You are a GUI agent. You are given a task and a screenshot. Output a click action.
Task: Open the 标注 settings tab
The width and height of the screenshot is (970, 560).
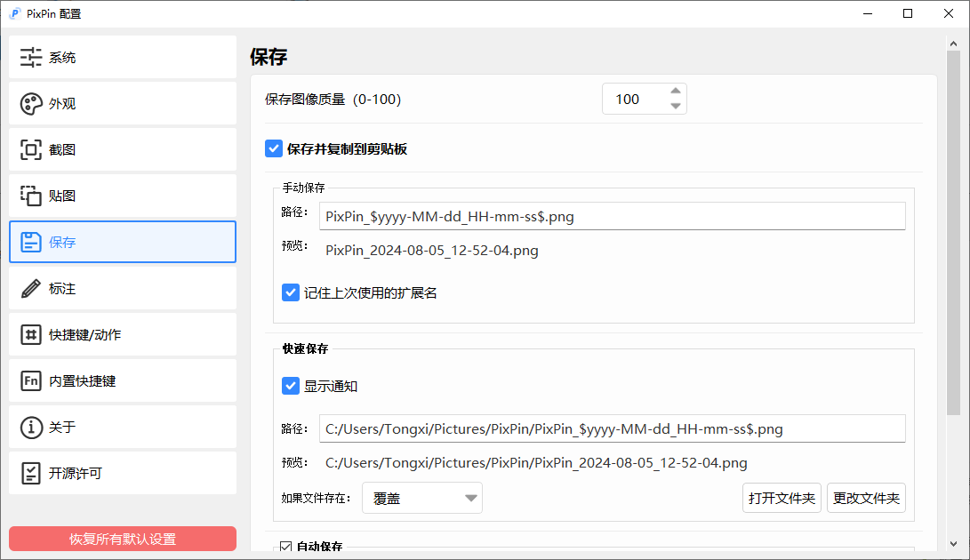pos(123,288)
